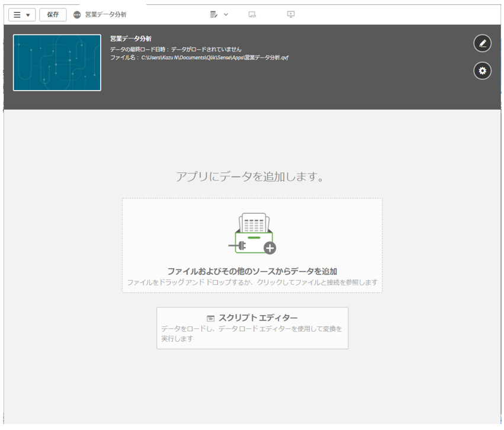Expand the dropdown arrow beside the hamburger menu

[x=28, y=15]
